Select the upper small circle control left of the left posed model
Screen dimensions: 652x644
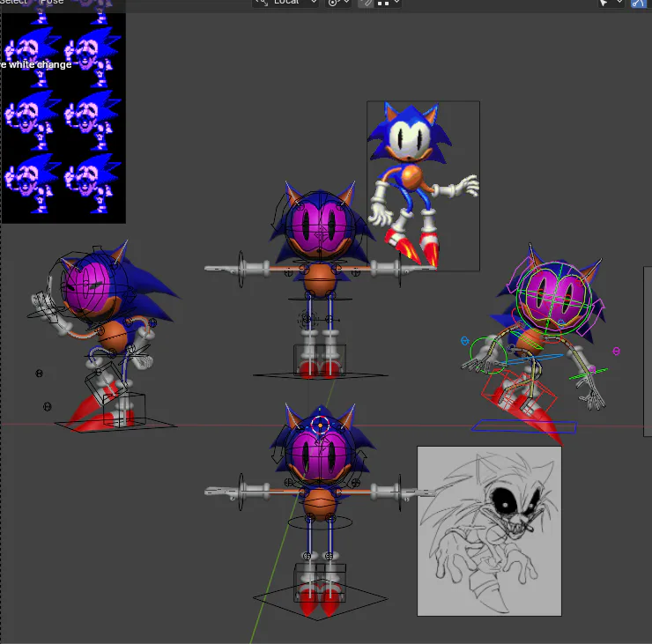[39, 374]
